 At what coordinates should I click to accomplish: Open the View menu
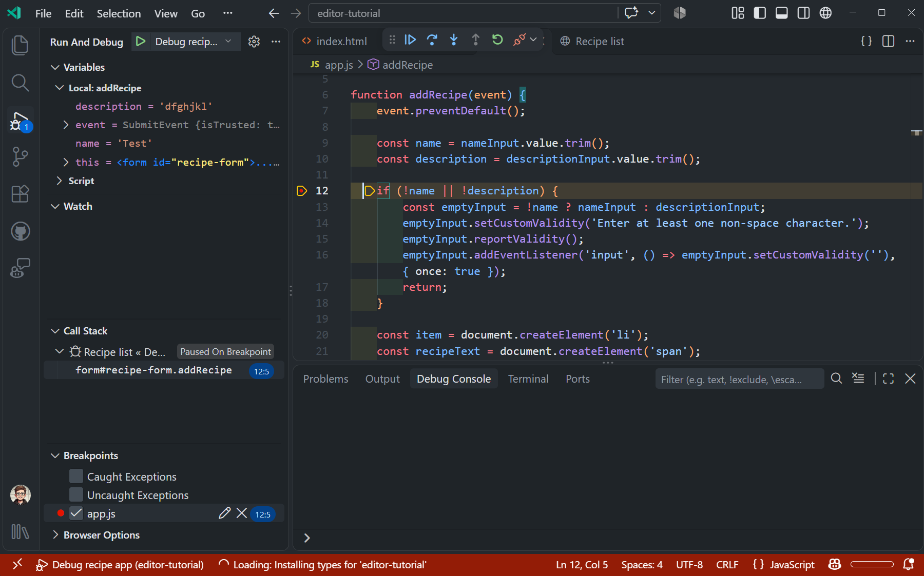166,13
